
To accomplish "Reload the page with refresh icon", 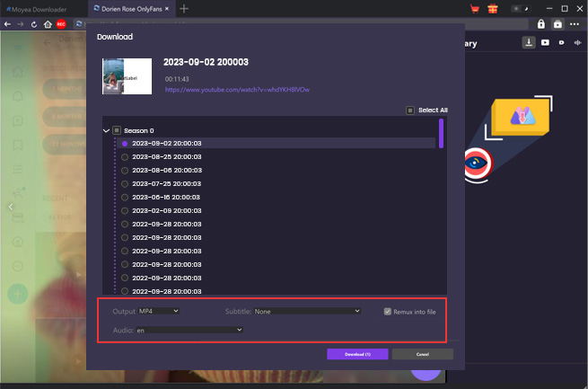I will (x=34, y=24).
